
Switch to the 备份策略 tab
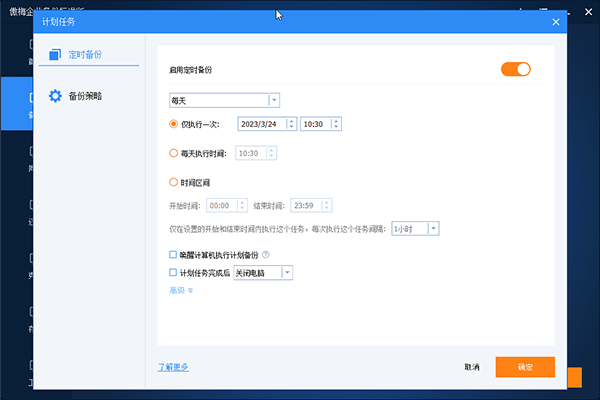(x=84, y=96)
